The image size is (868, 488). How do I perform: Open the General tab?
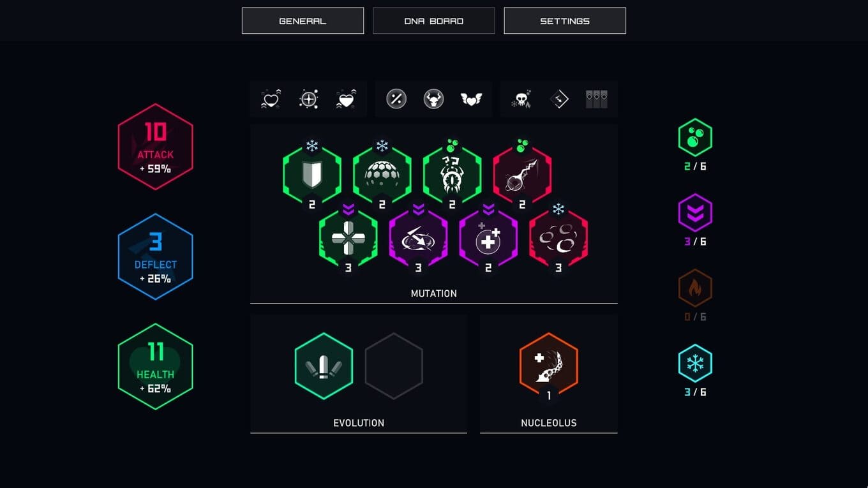coord(303,20)
